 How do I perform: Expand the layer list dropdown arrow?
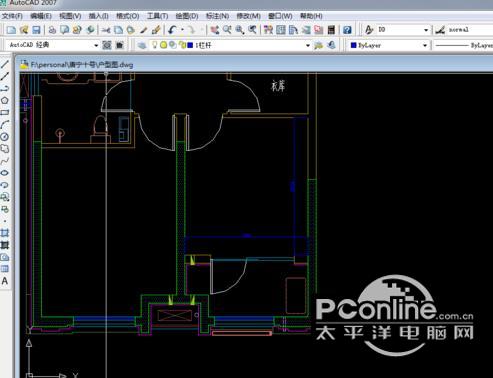(x=308, y=45)
